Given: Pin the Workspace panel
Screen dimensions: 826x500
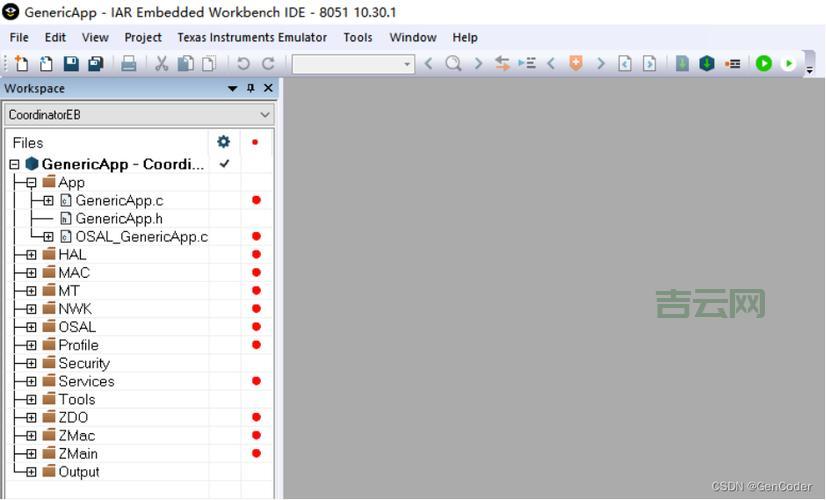Looking at the screenshot, I should pos(250,88).
